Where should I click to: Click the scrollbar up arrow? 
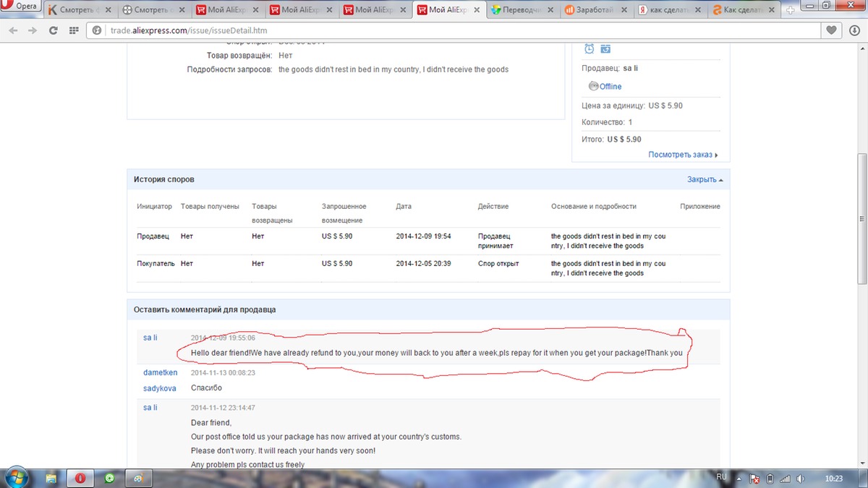click(861, 48)
